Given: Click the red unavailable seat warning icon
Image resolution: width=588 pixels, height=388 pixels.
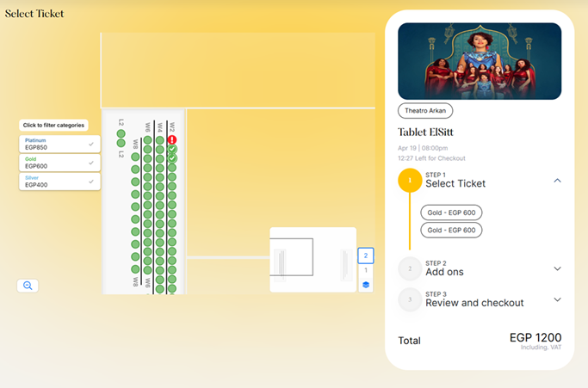Looking at the screenshot, I should pos(172,140).
